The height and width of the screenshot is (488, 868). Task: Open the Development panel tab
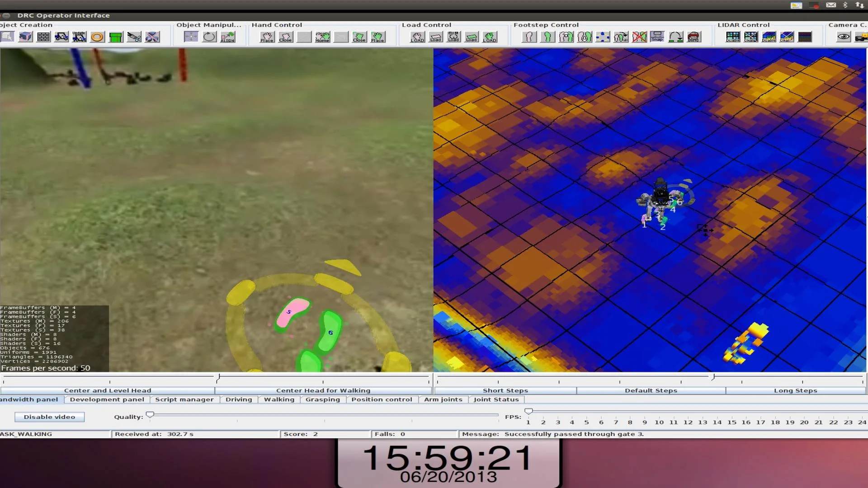click(x=107, y=399)
